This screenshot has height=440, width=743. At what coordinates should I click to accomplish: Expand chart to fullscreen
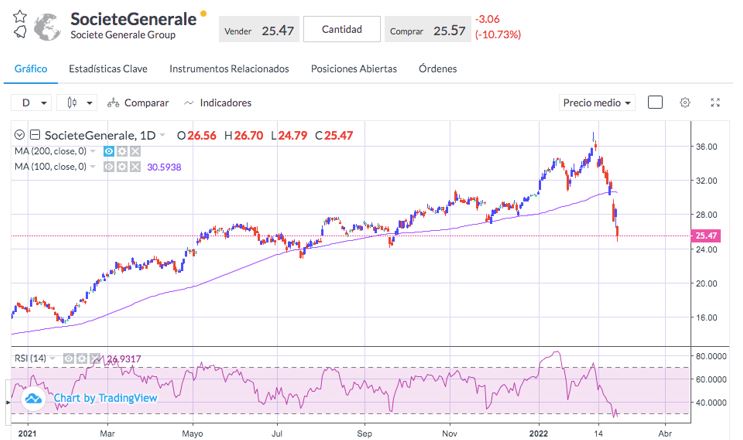point(715,102)
